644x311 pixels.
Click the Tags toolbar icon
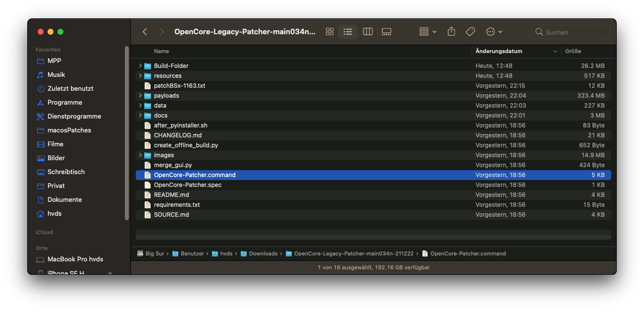(470, 32)
